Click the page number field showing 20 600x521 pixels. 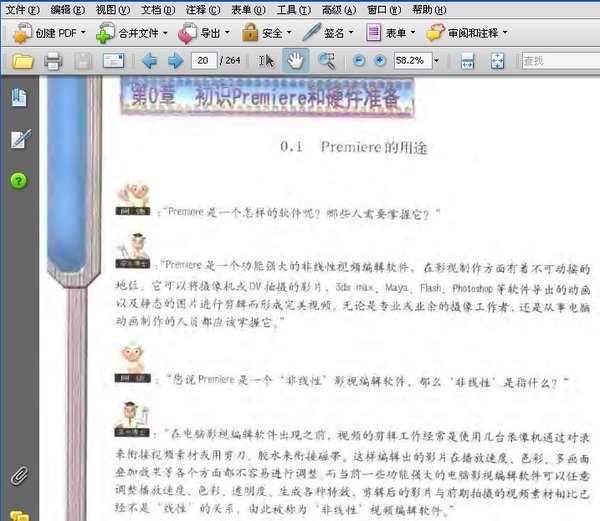[x=204, y=60]
